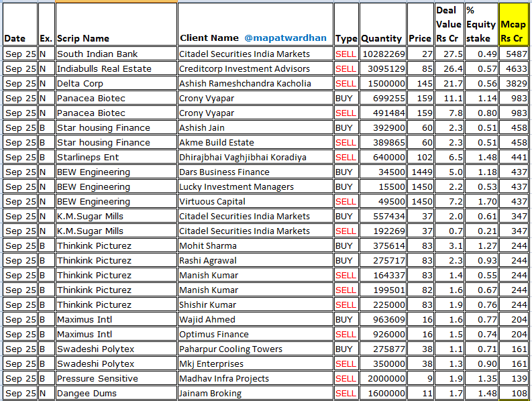Viewport: 532px width, 401px height.
Task: Click quantity 963609 cell
Action: click(x=382, y=320)
